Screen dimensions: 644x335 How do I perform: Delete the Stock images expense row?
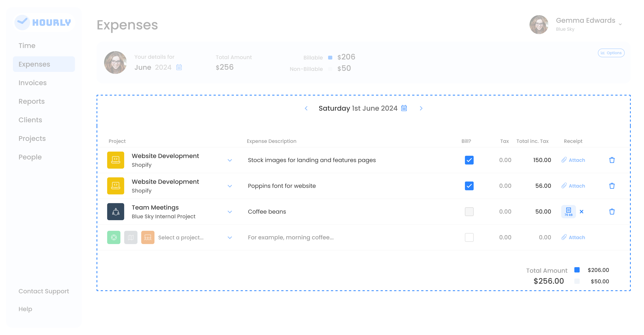point(612,160)
